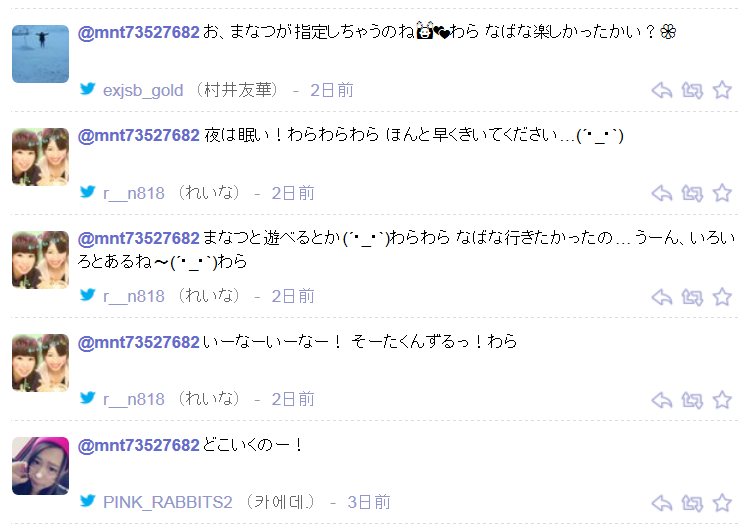Favorite the まなつと遊べる tweet

[x=722, y=297]
